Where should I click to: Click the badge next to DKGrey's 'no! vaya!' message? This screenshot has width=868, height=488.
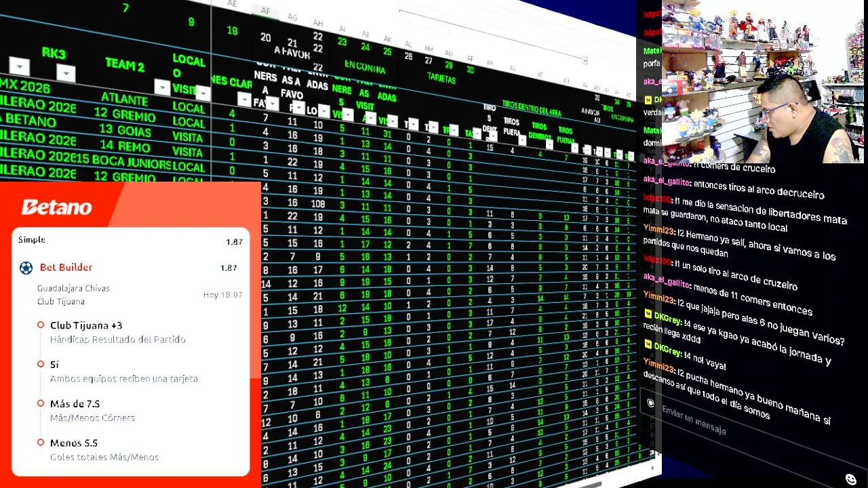coord(648,346)
